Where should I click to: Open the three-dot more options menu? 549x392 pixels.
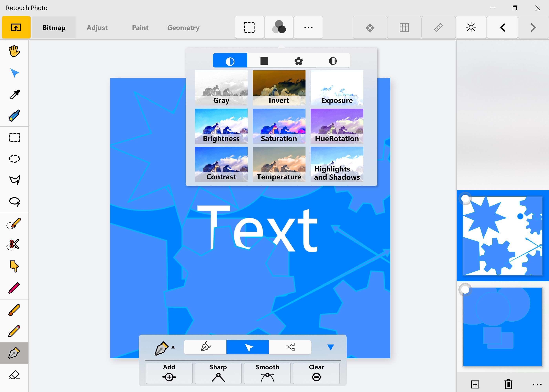point(308,27)
